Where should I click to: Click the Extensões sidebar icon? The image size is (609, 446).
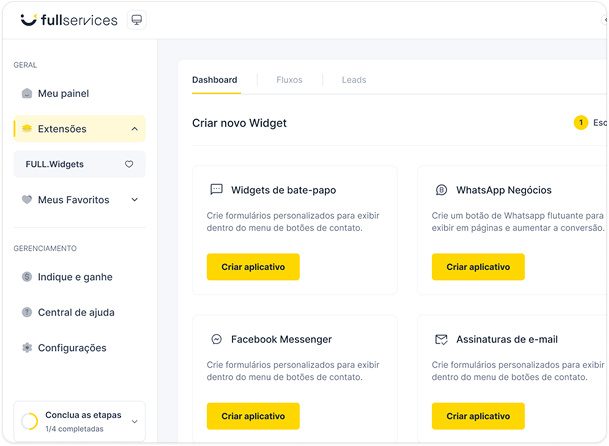pos(26,129)
